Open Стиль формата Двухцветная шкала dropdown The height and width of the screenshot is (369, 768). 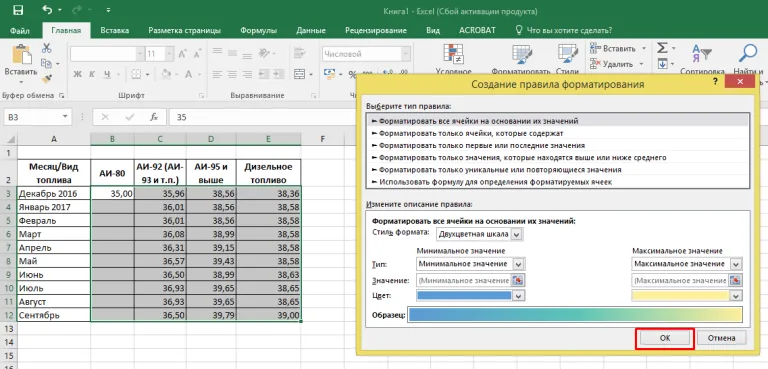pos(516,234)
